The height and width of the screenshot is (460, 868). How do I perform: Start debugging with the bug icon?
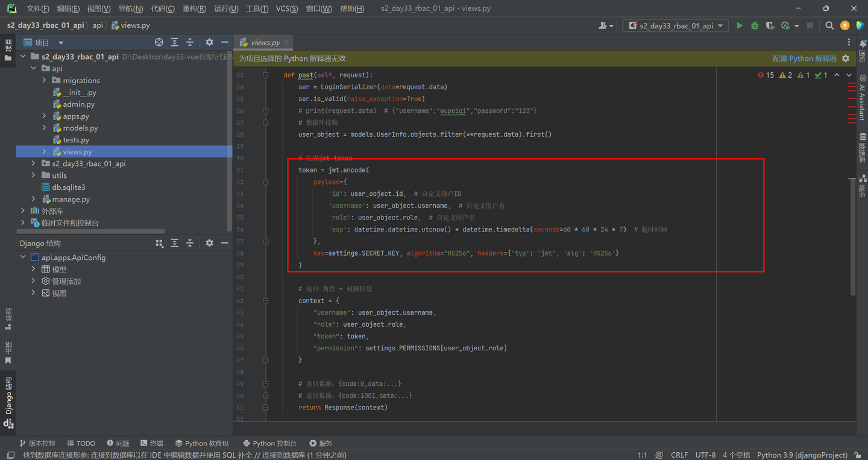click(755, 26)
